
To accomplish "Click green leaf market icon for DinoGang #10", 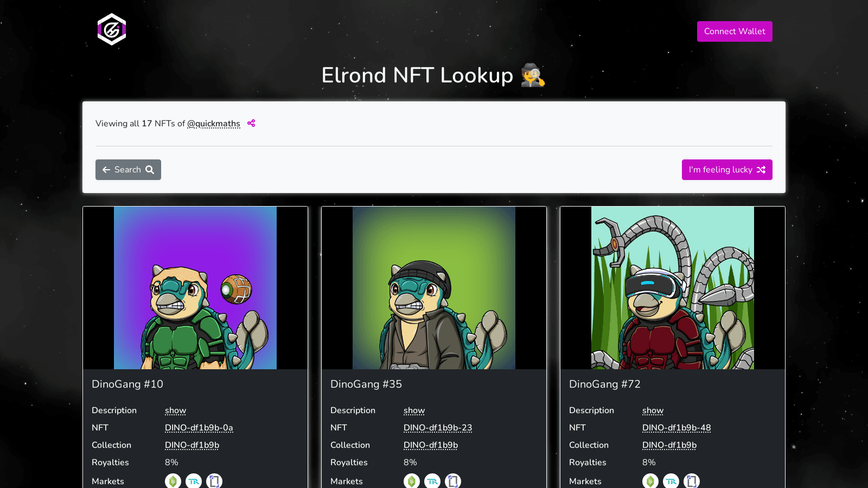I will tap(173, 481).
